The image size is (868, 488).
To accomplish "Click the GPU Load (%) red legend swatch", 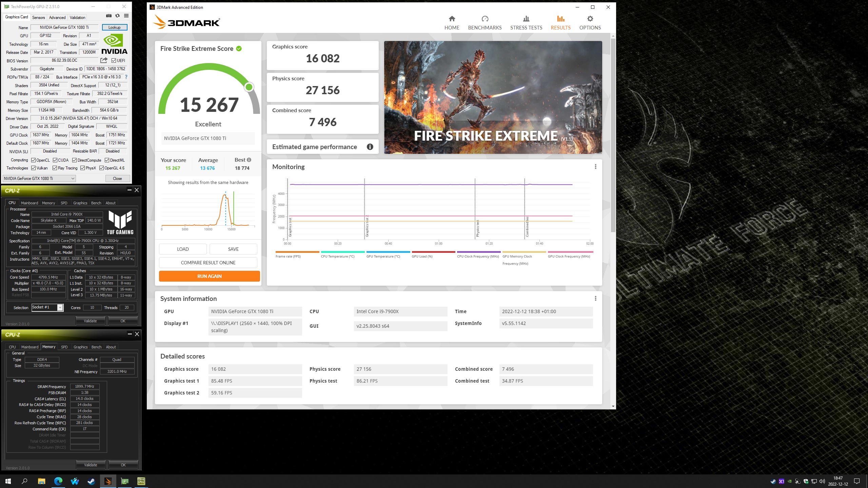I will click(x=433, y=252).
